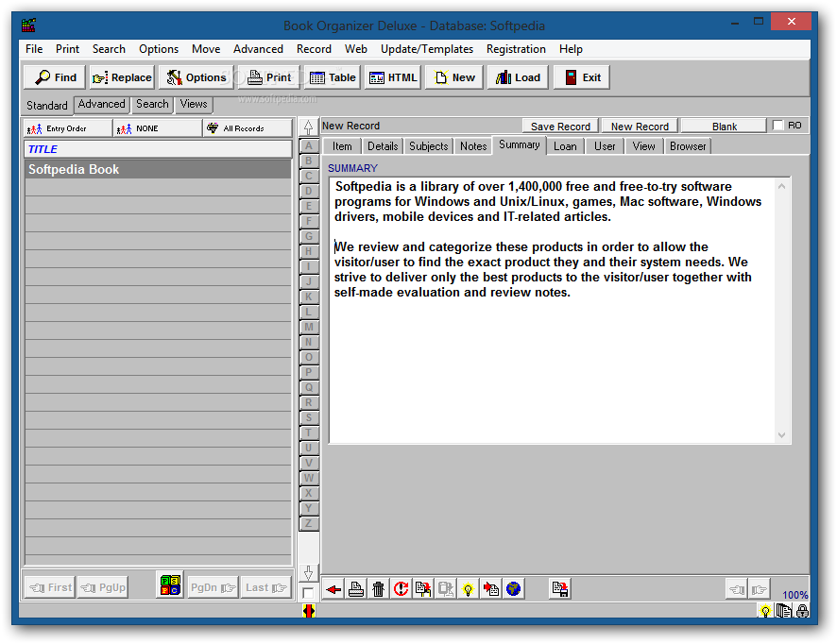
Task: Click the PgDn navigation button
Action: click(x=213, y=587)
